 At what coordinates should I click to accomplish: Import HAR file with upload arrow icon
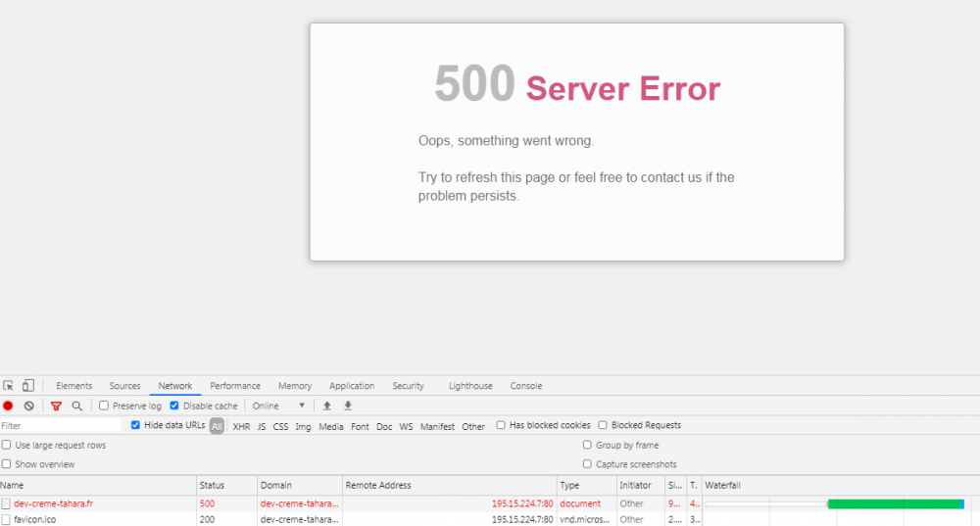point(327,406)
